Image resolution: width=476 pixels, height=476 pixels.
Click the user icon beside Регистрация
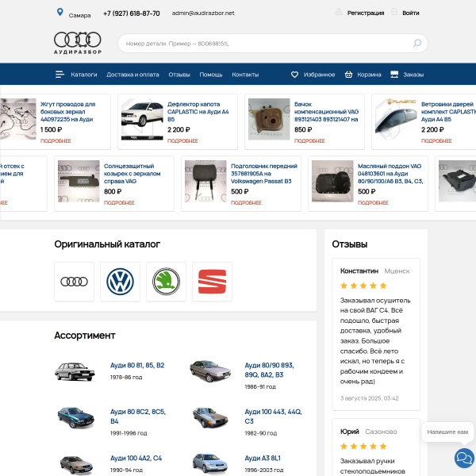(x=339, y=12)
